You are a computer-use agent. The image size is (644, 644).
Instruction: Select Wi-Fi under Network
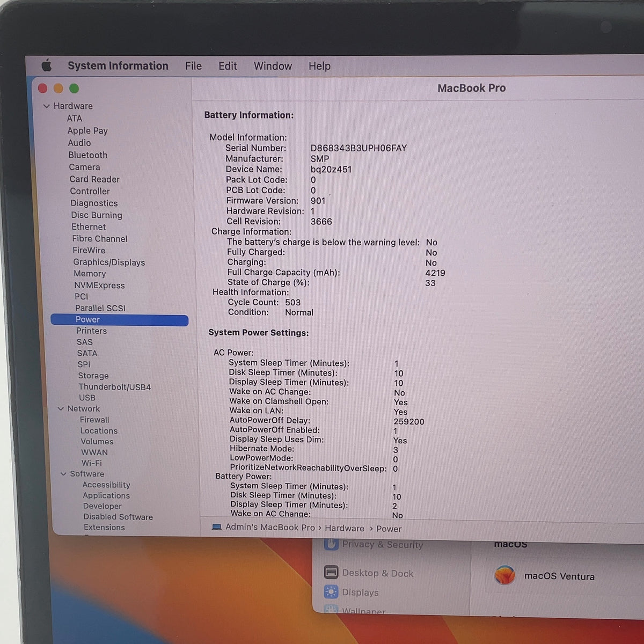coord(91,463)
